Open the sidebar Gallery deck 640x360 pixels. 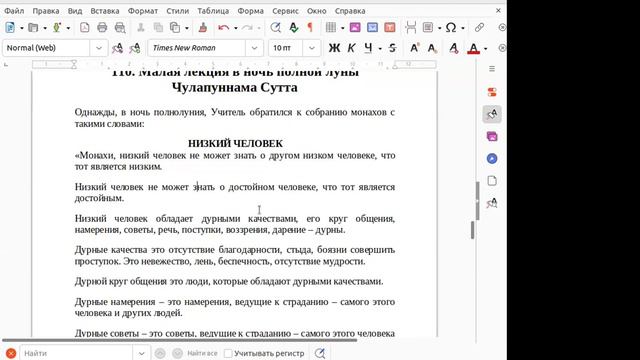click(492, 136)
